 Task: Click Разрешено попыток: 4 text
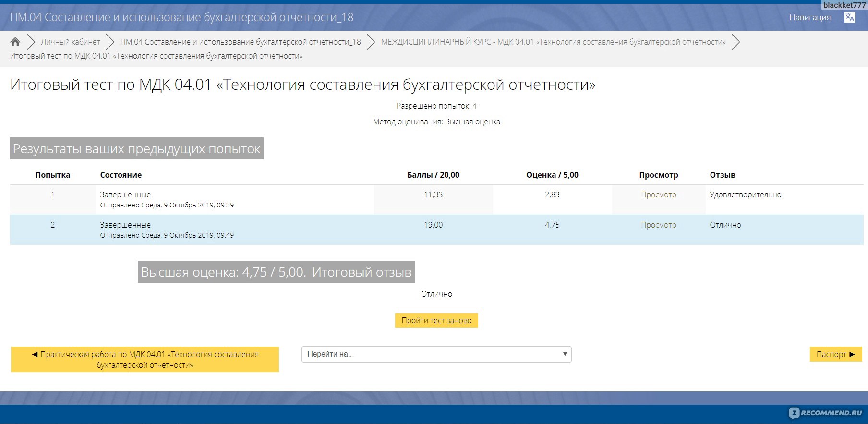coord(436,106)
